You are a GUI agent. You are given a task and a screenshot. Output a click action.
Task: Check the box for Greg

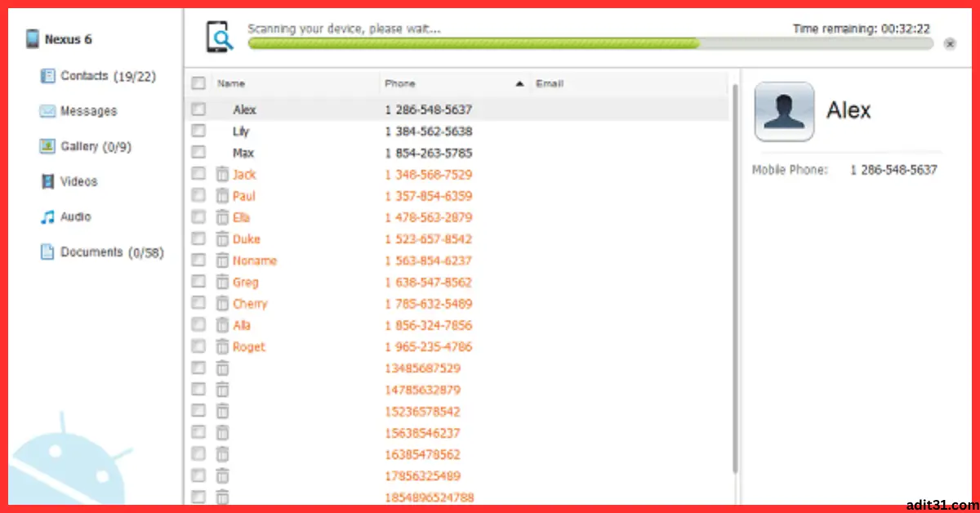198,282
